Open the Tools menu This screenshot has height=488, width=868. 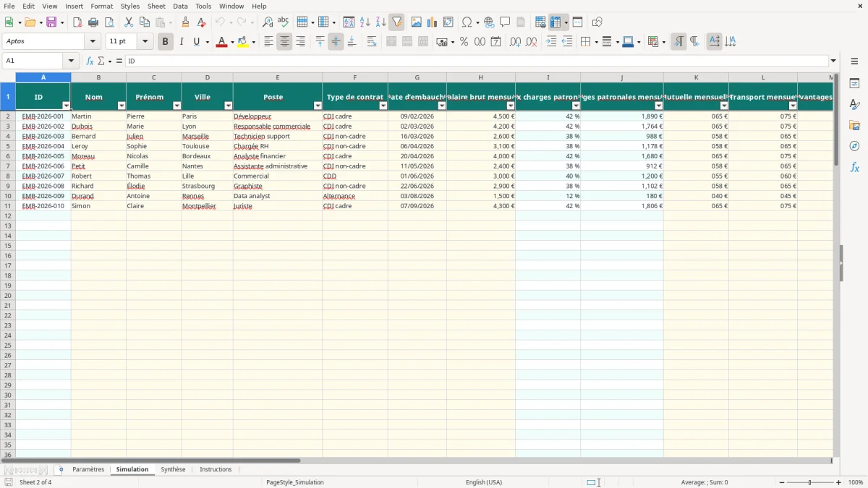pyautogui.click(x=203, y=6)
